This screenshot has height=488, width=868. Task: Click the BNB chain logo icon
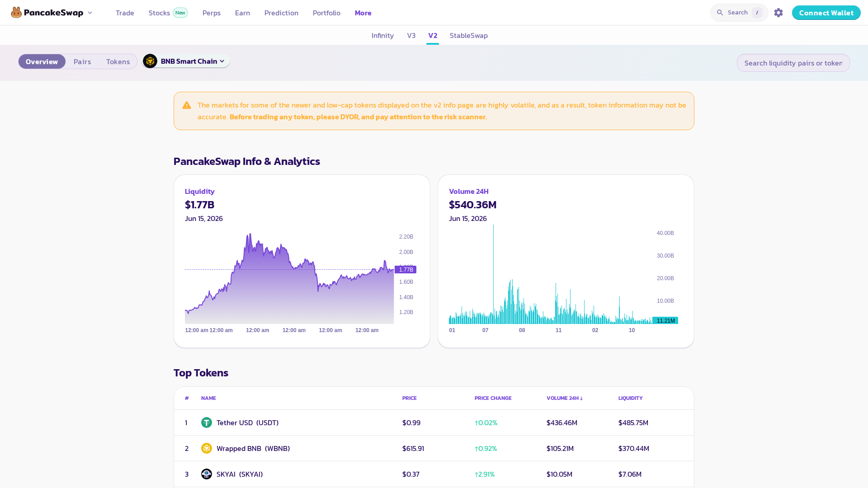coord(150,61)
